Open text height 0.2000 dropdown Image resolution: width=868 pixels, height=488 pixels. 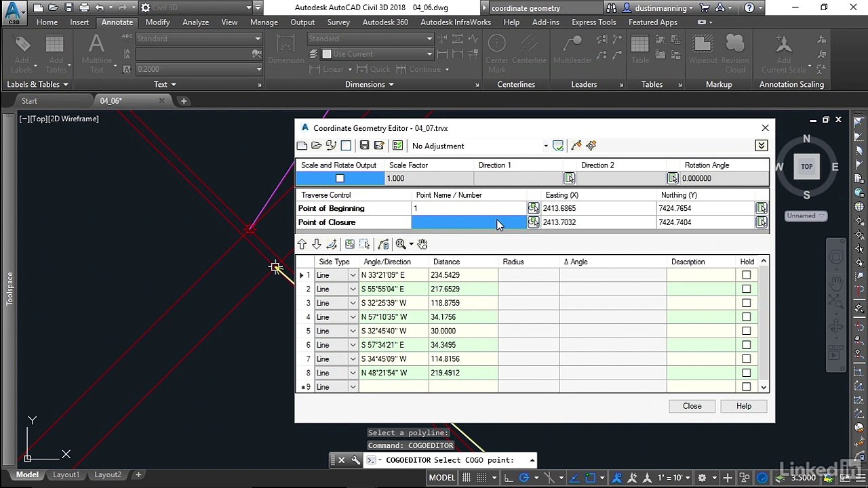point(258,69)
